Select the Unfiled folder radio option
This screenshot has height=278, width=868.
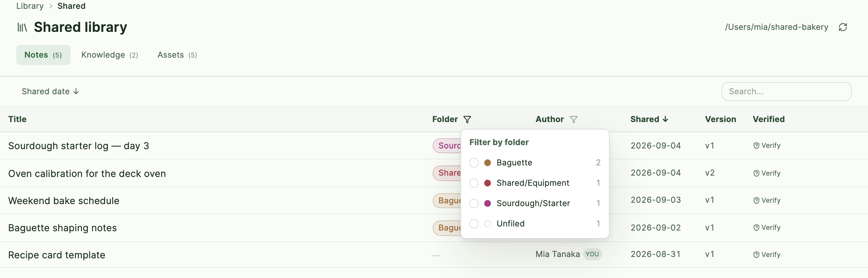[474, 224]
